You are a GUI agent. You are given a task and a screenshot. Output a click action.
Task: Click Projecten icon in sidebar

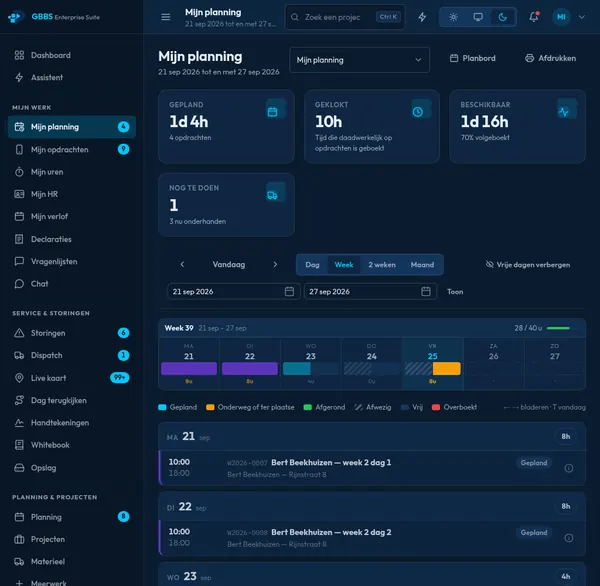click(x=19, y=539)
